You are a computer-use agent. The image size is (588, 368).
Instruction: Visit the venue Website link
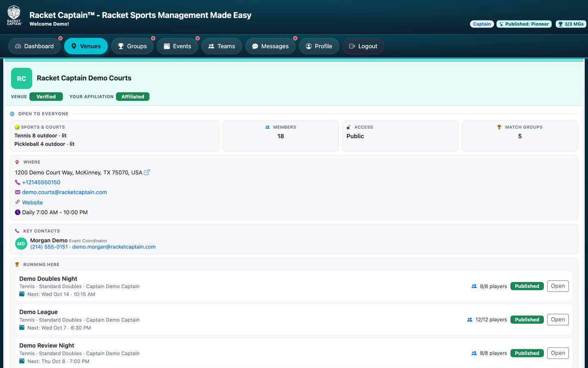(x=33, y=202)
